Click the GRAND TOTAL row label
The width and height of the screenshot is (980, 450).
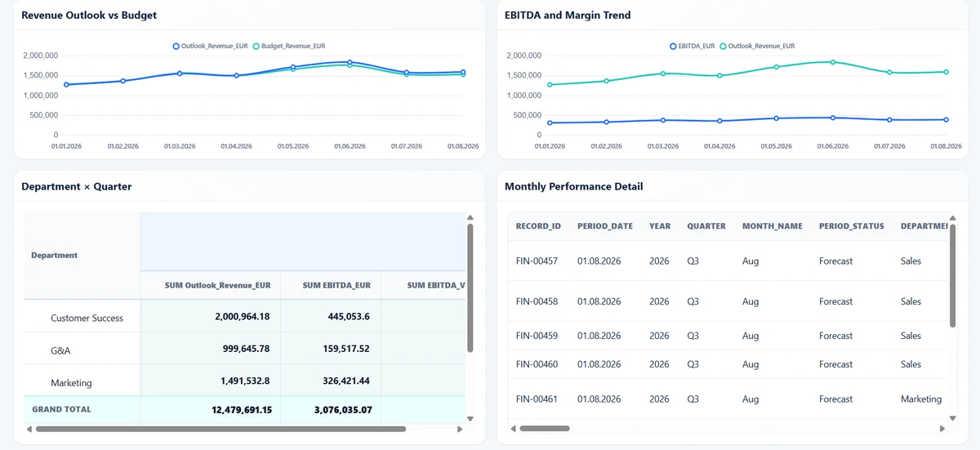coord(61,409)
